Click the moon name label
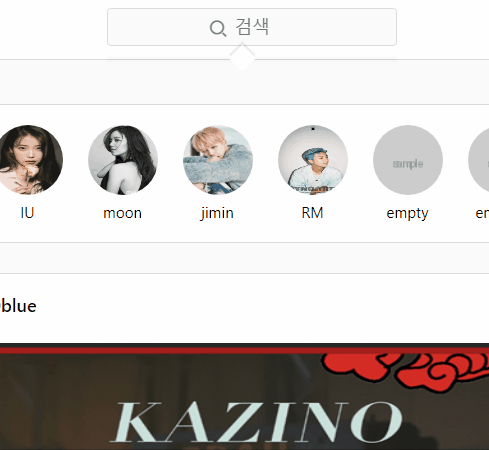The height and width of the screenshot is (450, 489). pyautogui.click(x=122, y=213)
